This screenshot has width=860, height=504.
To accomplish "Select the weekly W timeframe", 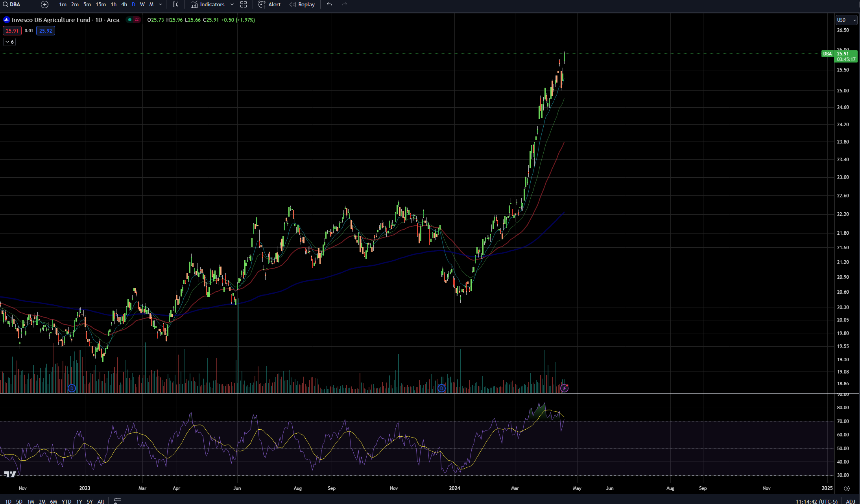I will point(142,4).
